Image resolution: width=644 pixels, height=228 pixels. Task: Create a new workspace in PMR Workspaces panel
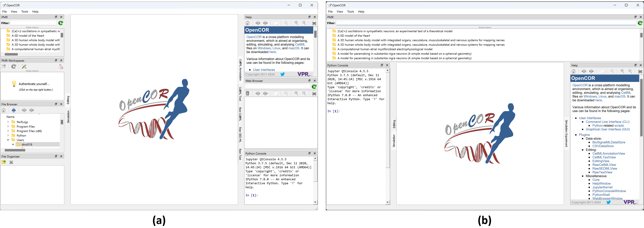[x=4, y=66]
